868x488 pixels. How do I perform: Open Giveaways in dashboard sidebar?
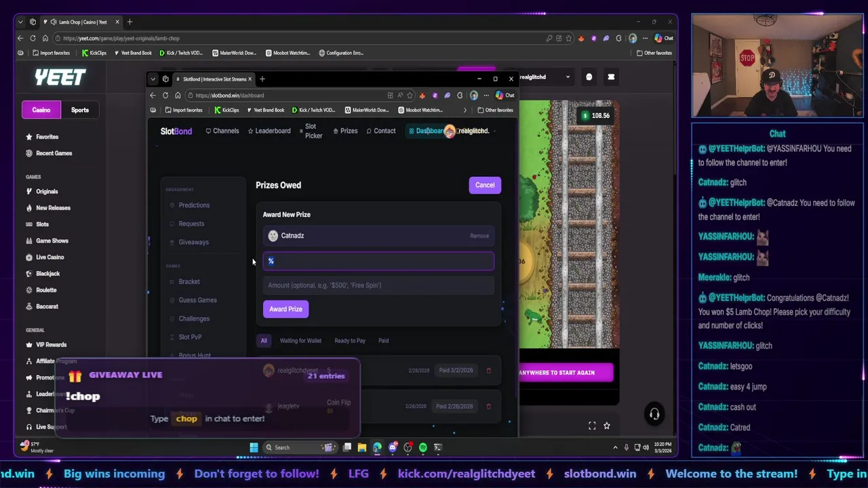click(193, 242)
